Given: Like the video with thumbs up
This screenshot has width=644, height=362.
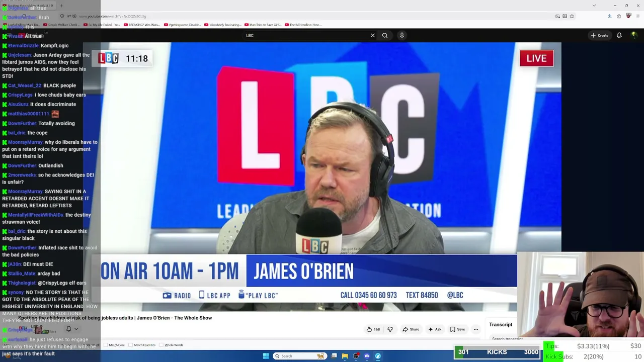Looking at the screenshot, I should [373, 329].
